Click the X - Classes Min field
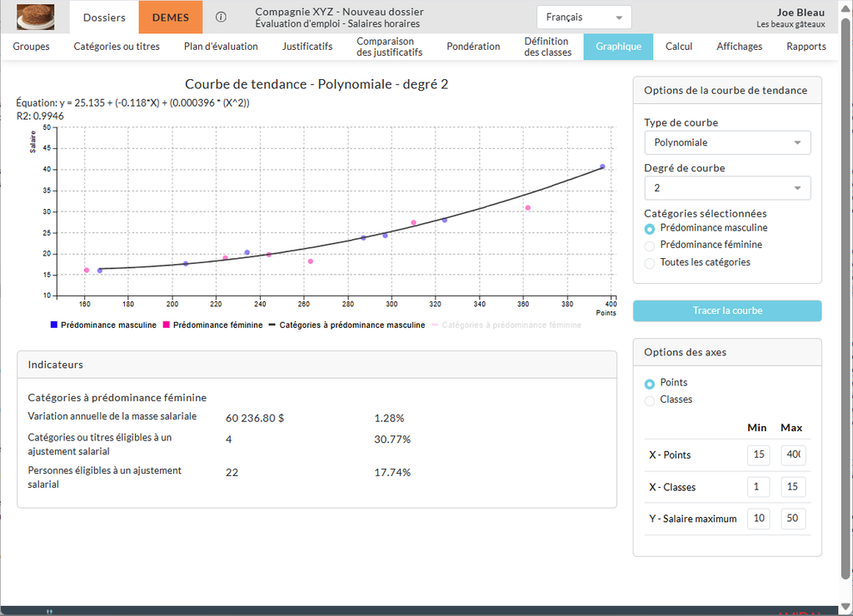853x616 pixels. click(x=758, y=487)
